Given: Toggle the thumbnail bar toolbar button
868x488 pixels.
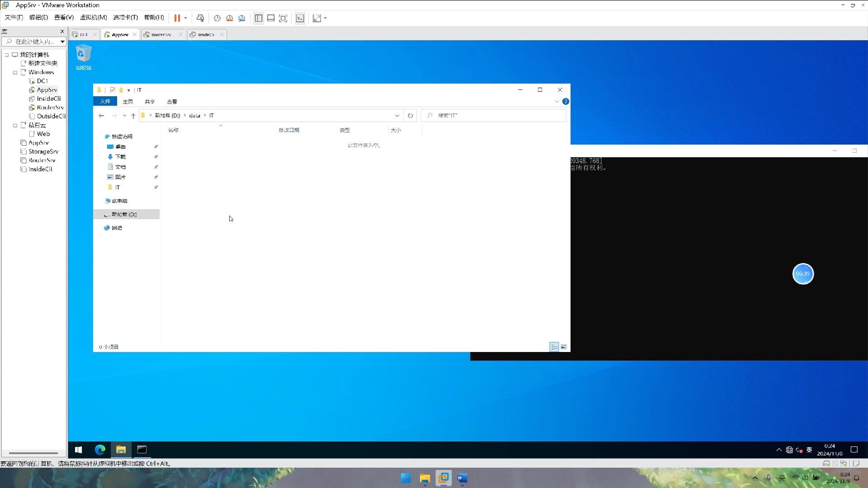Looking at the screenshot, I should point(271,18).
